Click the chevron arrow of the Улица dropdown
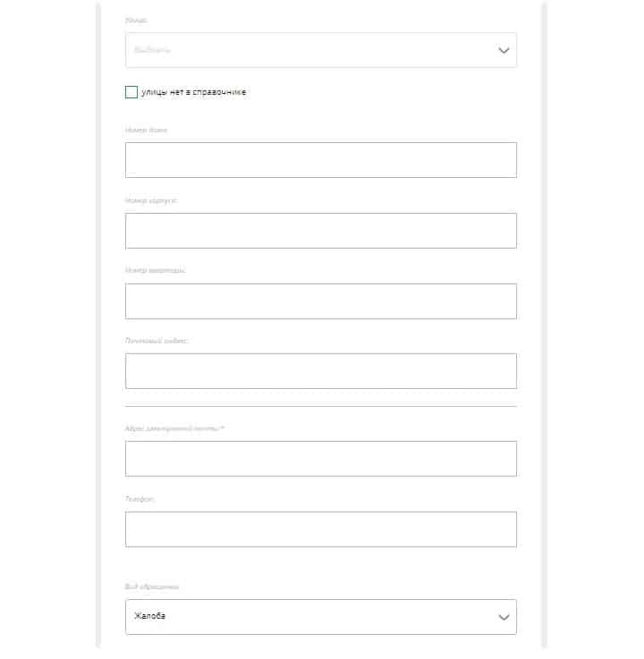The image size is (644, 659). (504, 51)
